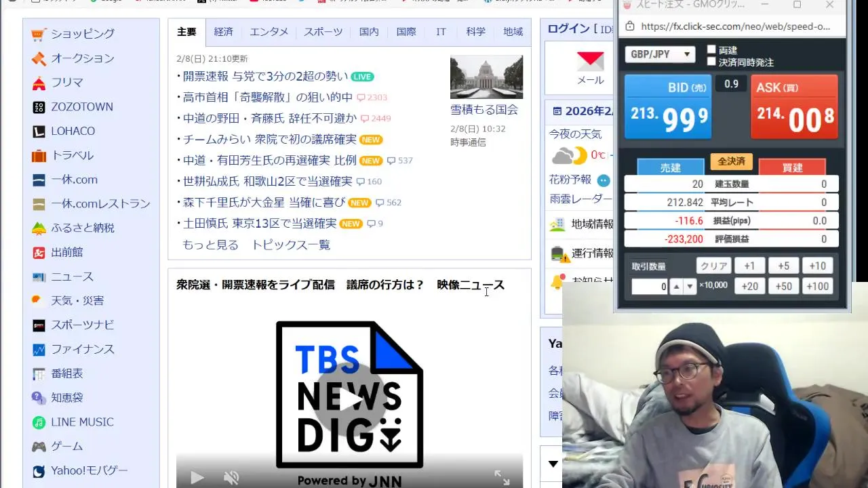This screenshot has width=868, height=488.
Task: Enable the 両建 checkbox
Action: 711,49
